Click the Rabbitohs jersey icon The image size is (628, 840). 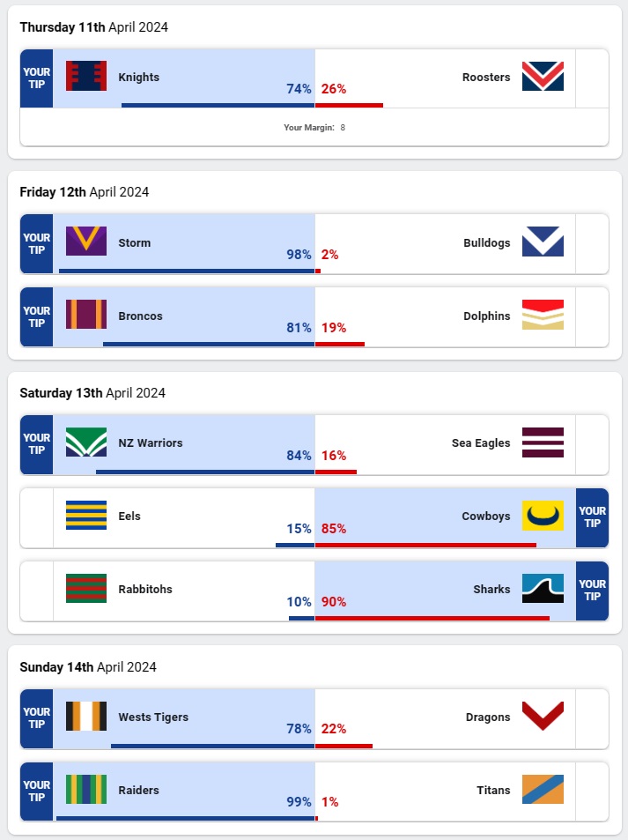[x=86, y=589]
